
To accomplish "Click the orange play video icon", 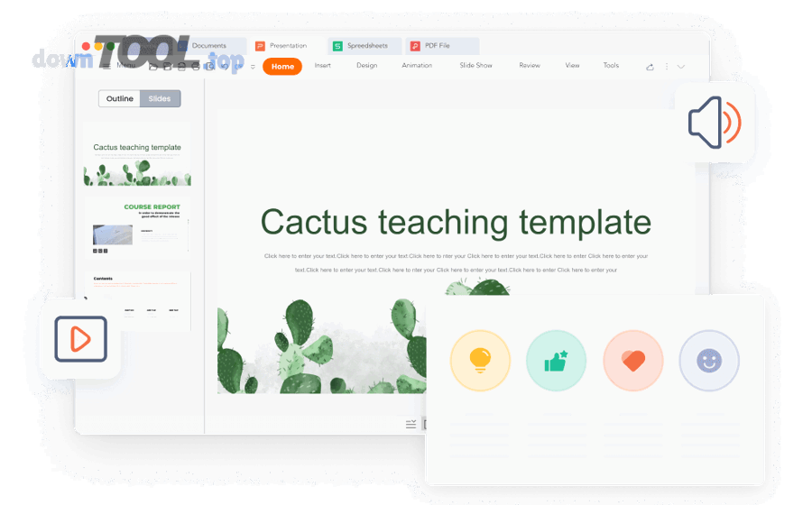I will (80, 339).
